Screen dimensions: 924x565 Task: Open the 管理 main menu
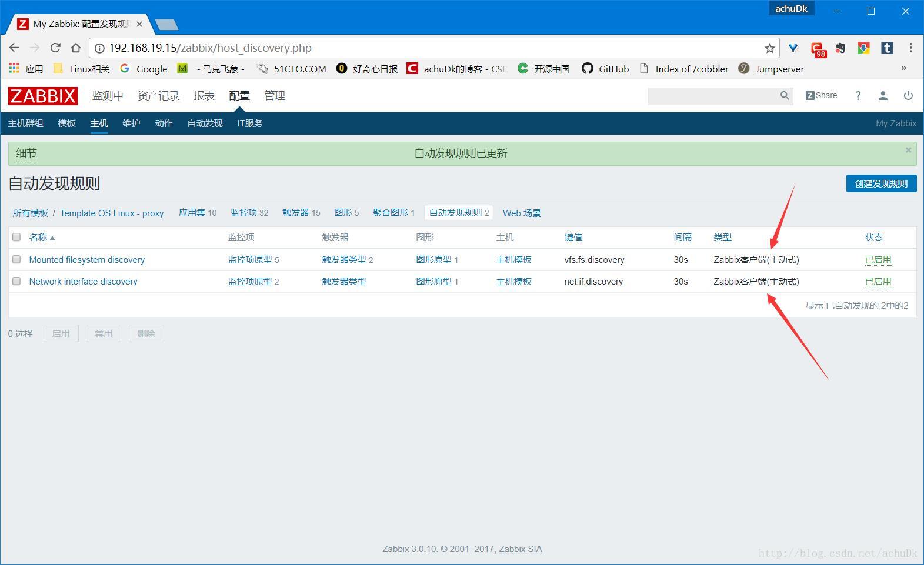point(275,95)
